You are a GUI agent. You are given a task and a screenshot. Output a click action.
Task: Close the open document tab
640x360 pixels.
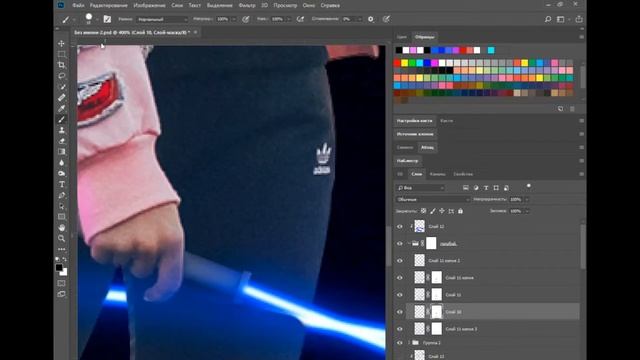pos(196,32)
